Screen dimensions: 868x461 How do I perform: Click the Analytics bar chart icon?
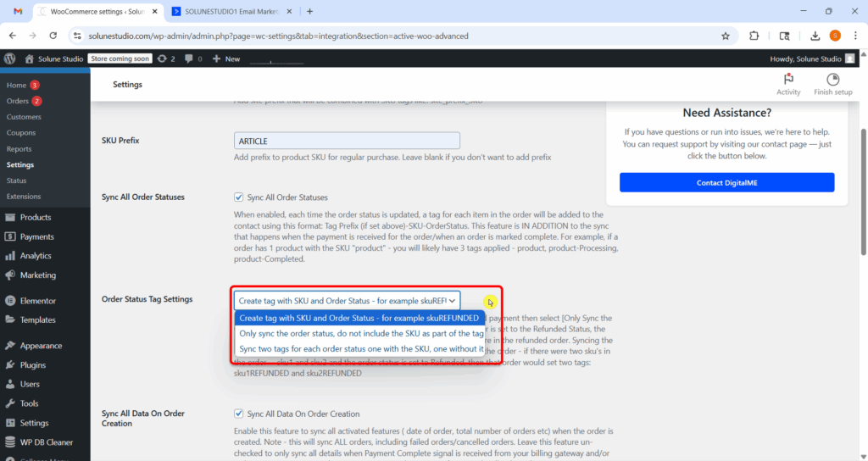click(x=10, y=256)
